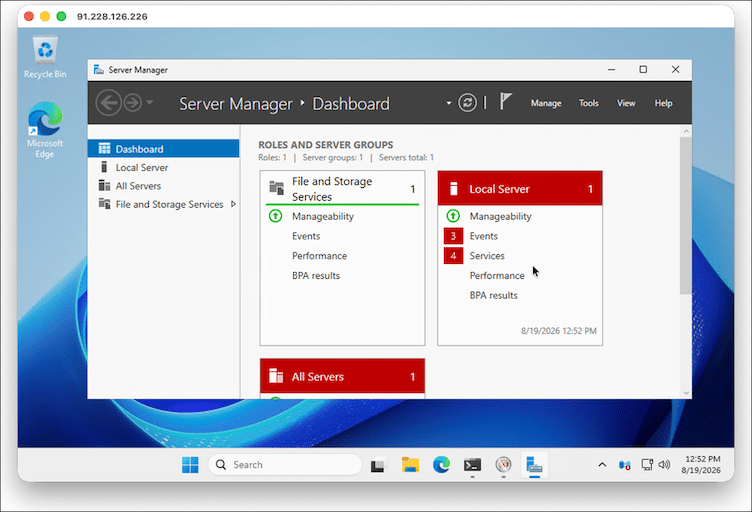Click the Local Server sidebar icon
The width and height of the screenshot is (752, 512).
pyautogui.click(x=104, y=167)
